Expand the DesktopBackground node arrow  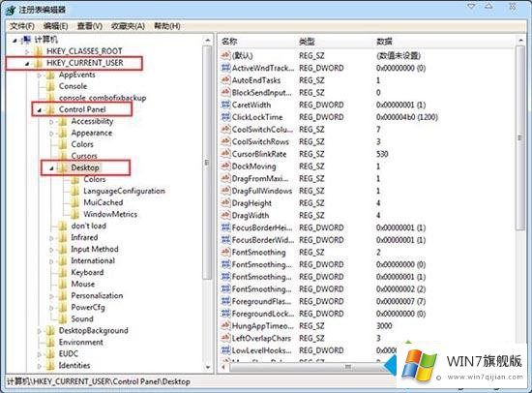(39, 331)
